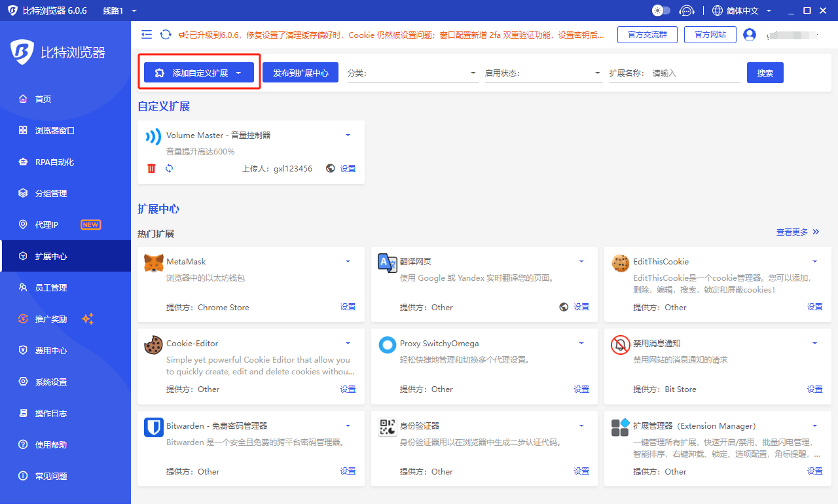Click the 翻译网页 translate icon

pyautogui.click(x=388, y=263)
